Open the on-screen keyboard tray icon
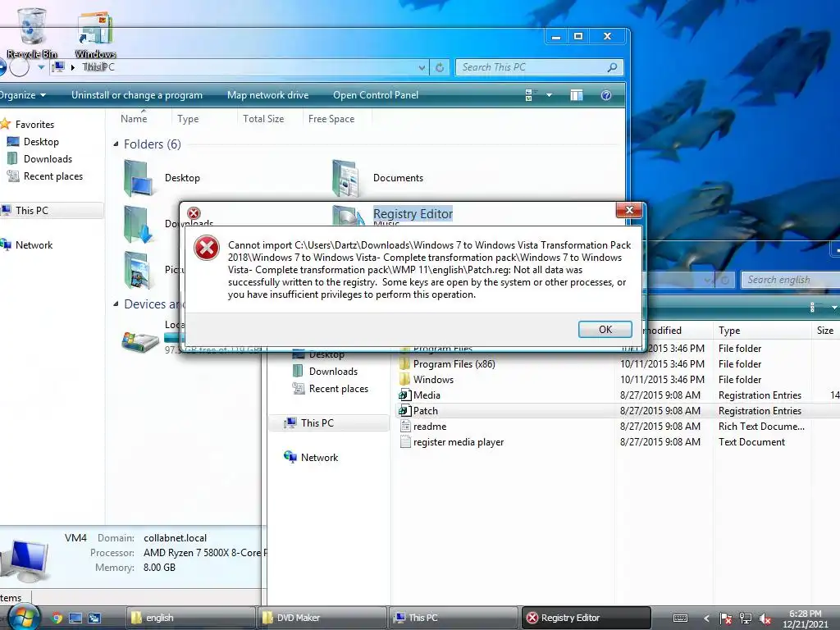Image resolution: width=840 pixels, height=630 pixels. click(x=680, y=619)
